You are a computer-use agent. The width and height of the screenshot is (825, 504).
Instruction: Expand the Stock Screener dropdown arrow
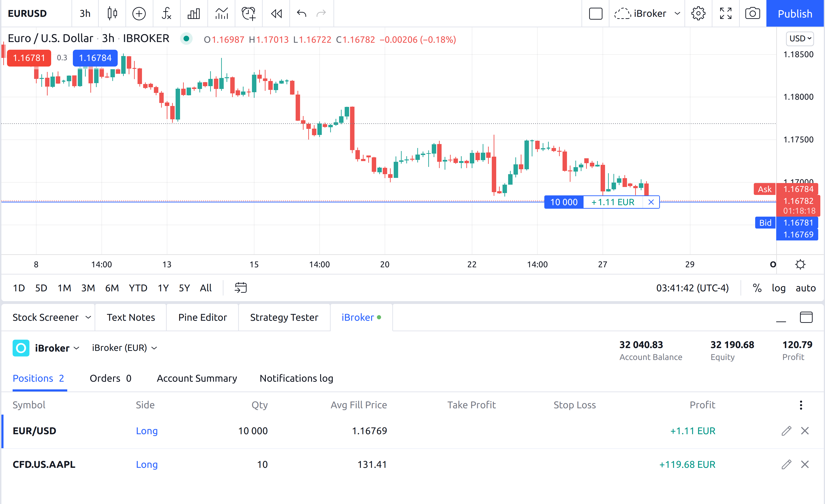tap(88, 317)
